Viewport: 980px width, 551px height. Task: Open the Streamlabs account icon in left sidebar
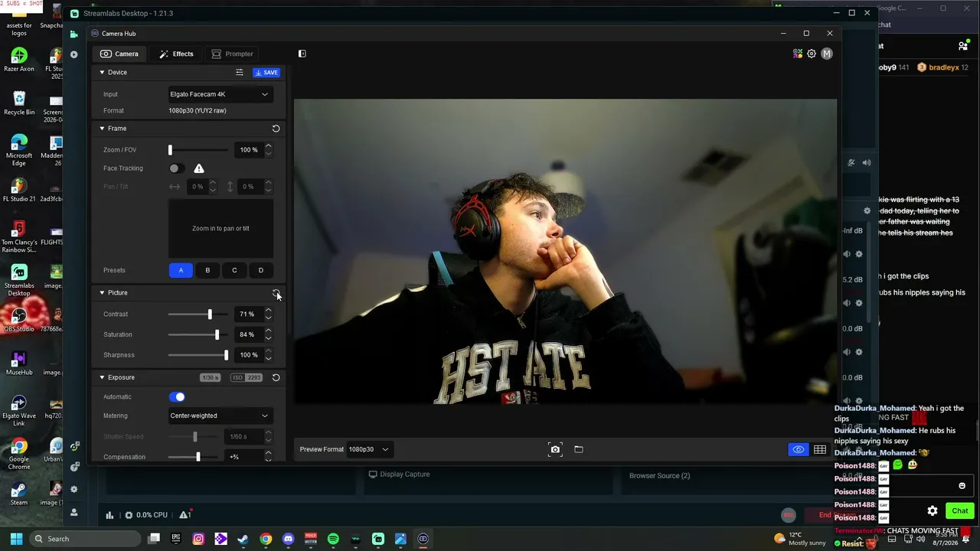74,512
